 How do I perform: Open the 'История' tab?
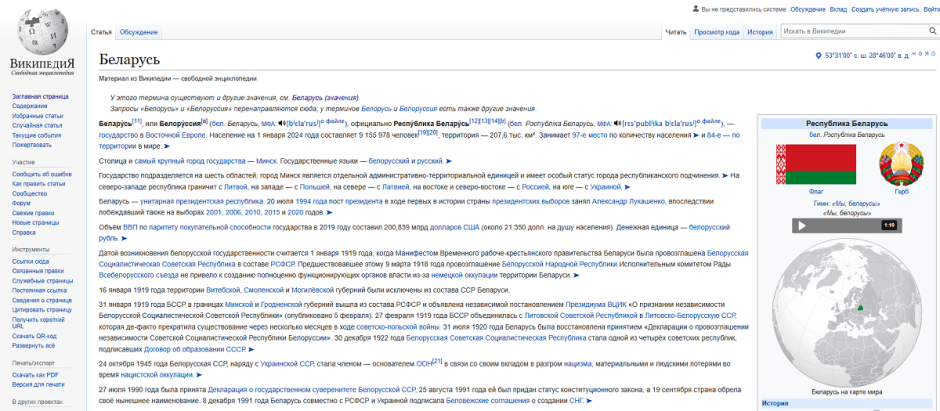click(760, 32)
